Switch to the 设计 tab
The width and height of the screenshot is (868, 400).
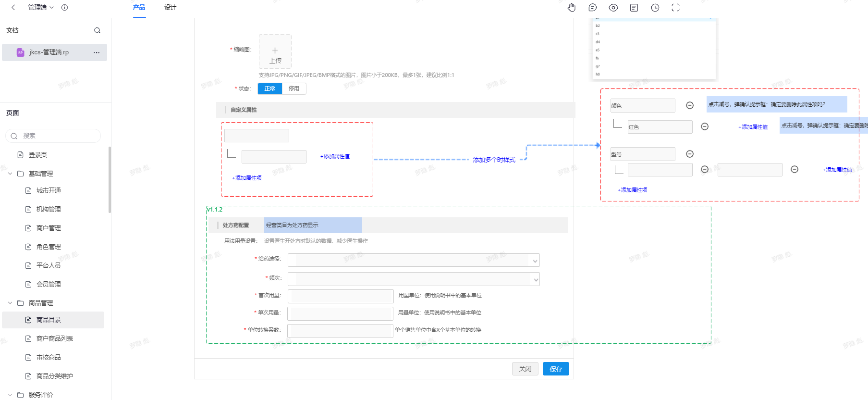click(170, 7)
